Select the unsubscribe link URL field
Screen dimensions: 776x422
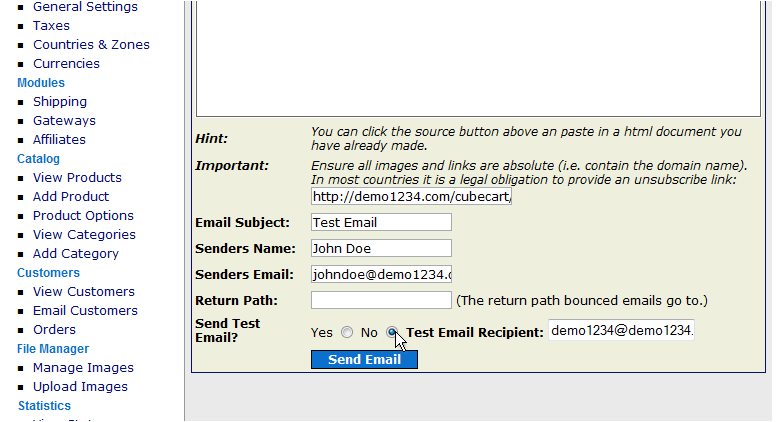(411, 196)
